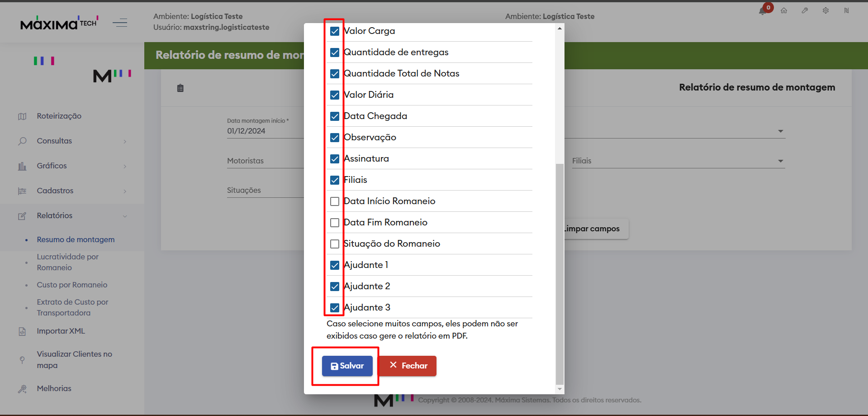
Task: Go to home via house icon
Action: point(784,10)
